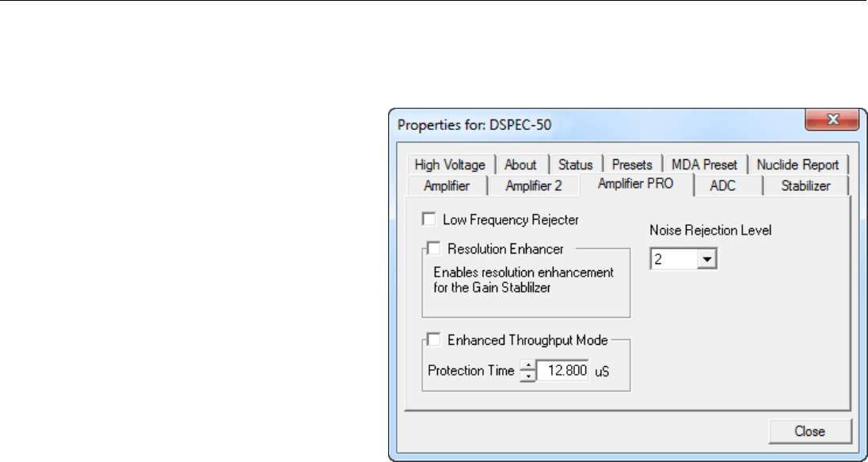Decrease Protection Time with down arrow
Screen dimensions: 868x462
click(529, 376)
